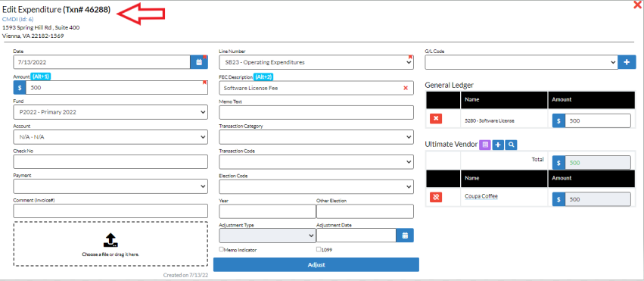Click the Choose a file link
The image size is (644, 281).
coord(95,254)
